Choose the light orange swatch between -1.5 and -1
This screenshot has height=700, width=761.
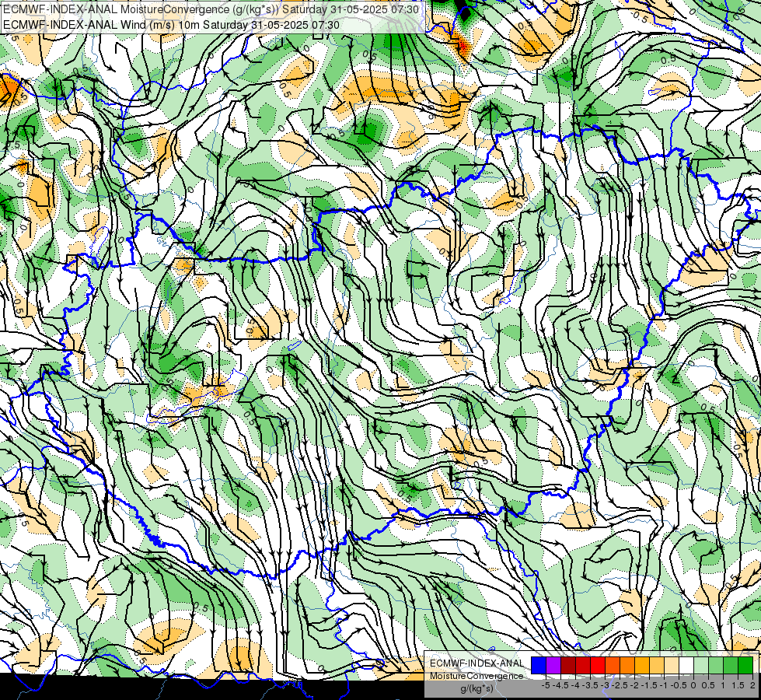(x=657, y=665)
